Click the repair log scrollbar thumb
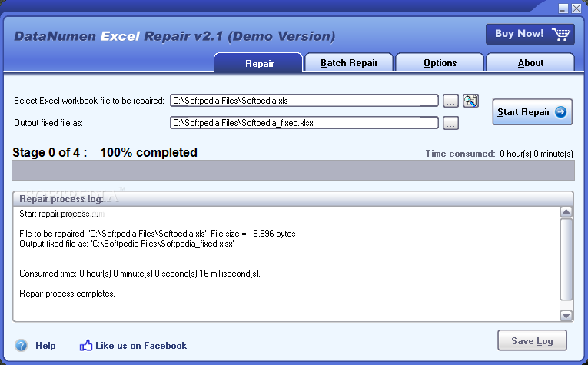588x365 pixels. [566, 259]
